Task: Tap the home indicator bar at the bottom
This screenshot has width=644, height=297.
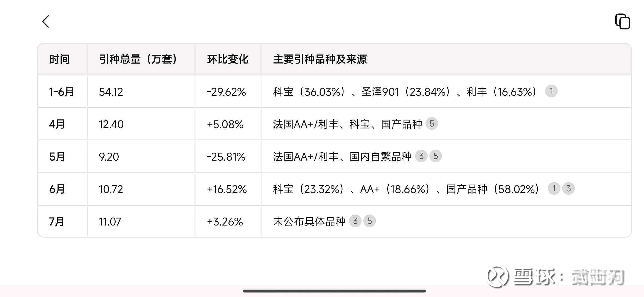Action: pyautogui.click(x=334, y=291)
